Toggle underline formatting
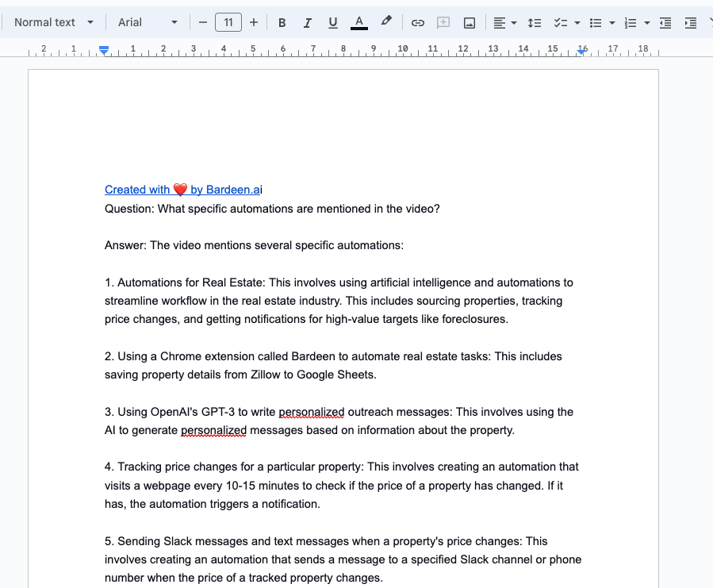 [333, 22]
